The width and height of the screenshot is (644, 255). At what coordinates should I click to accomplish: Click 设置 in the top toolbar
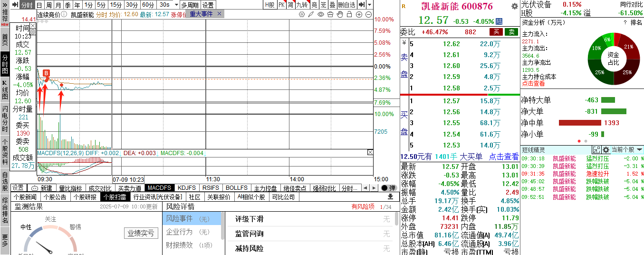pyautogui.click(x=208, y=5)
